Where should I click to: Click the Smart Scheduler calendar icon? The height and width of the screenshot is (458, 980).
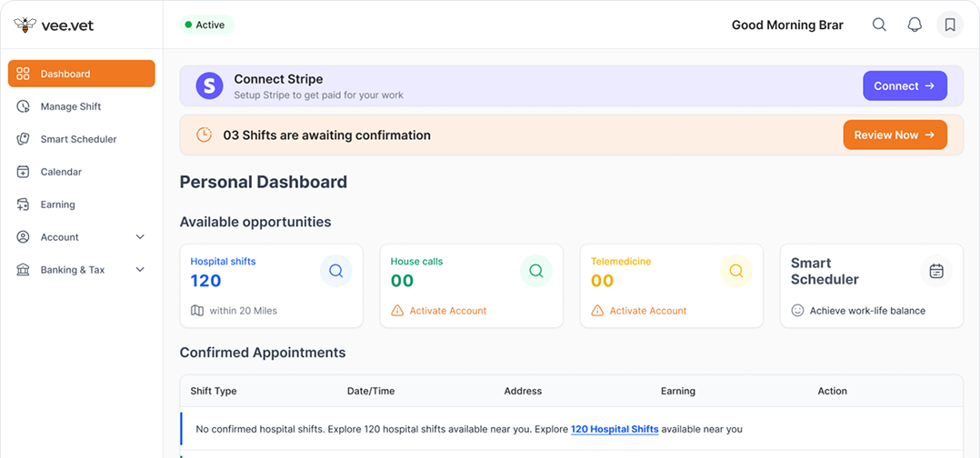click(936, 271)
